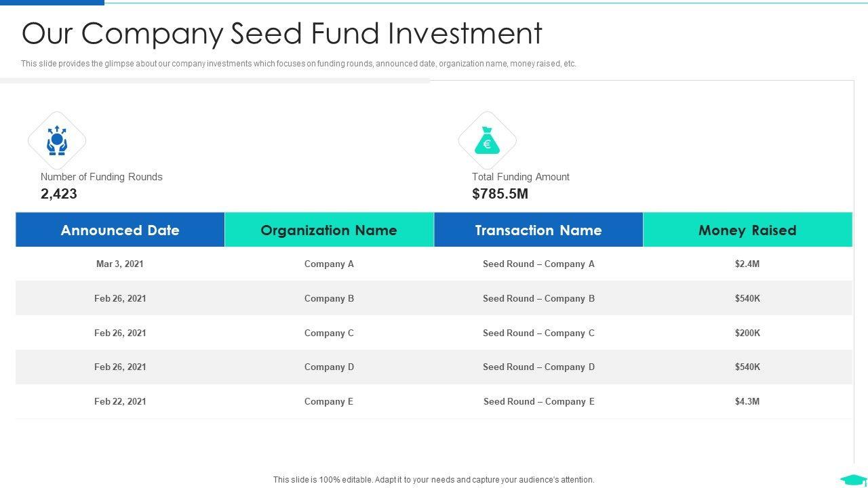This screenshot has height=488, width=868.
Task: Click Seed Round – Company E cell
Action: [538, 402]
